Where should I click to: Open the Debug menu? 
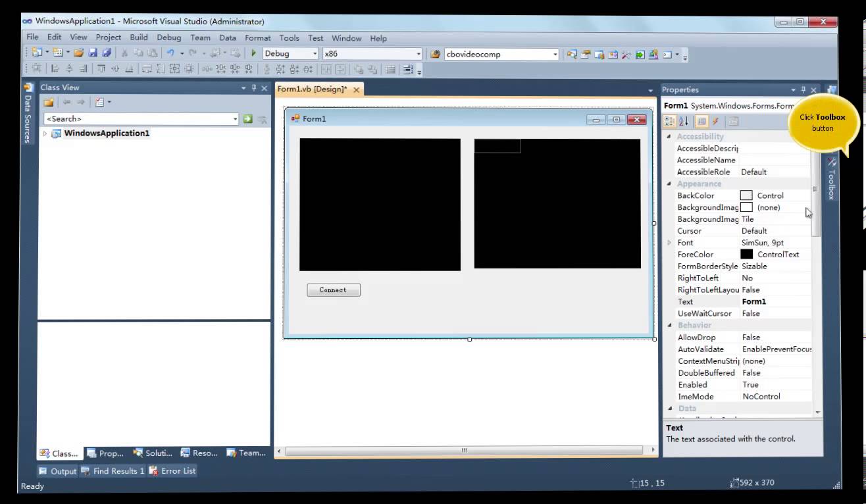(169, 38)
